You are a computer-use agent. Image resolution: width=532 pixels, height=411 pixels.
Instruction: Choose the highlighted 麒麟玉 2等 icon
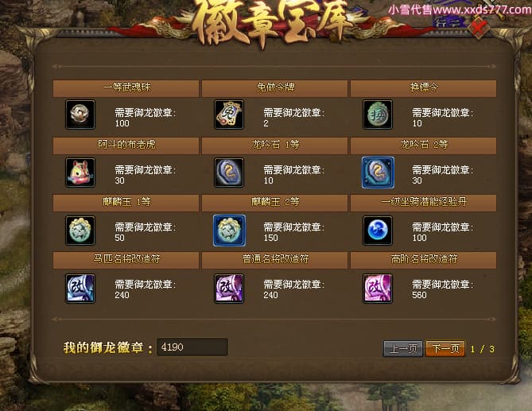tap(229, 231)
